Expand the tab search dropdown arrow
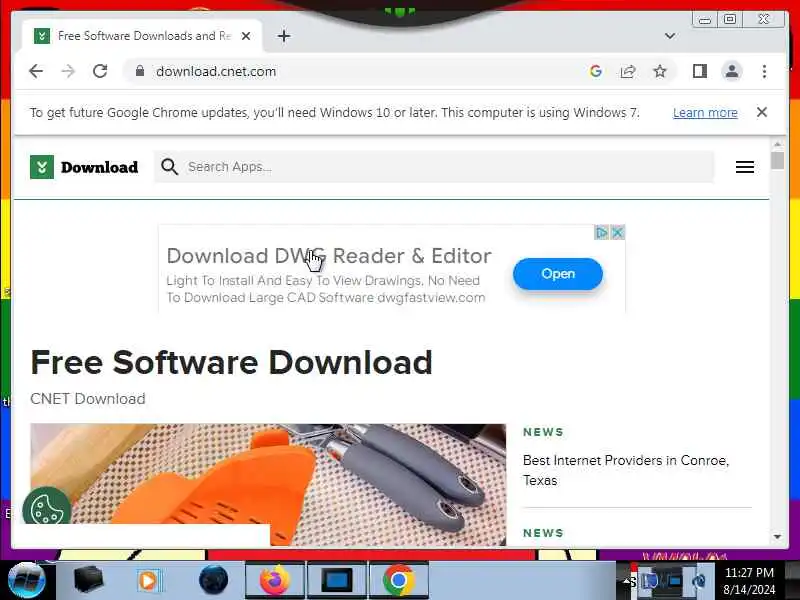Viewport: 800px width, 600px height. [x=670, y=36]
